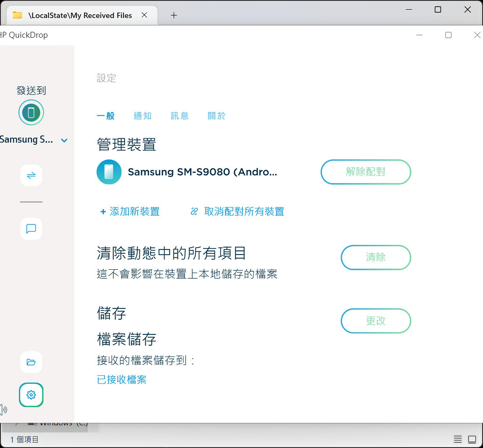Image resolution: width=483 pixels, height=448 pixels.
Task: Add new tab in File Explorer window
Action: pyautogui.click(x=174, y=16)
